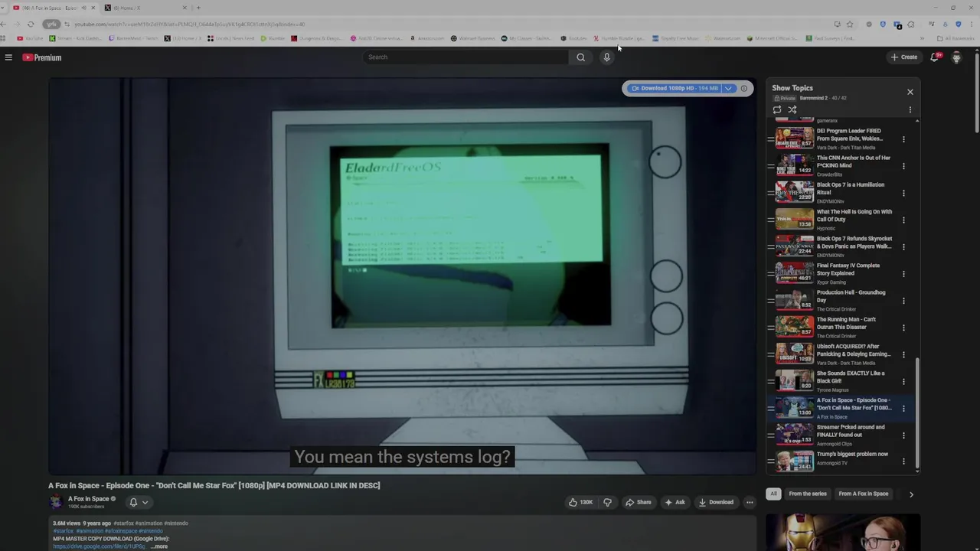Open the account avatar menu
Image resolution: width=980 pixels, height=551 pixels.
(x=956, y=57)
